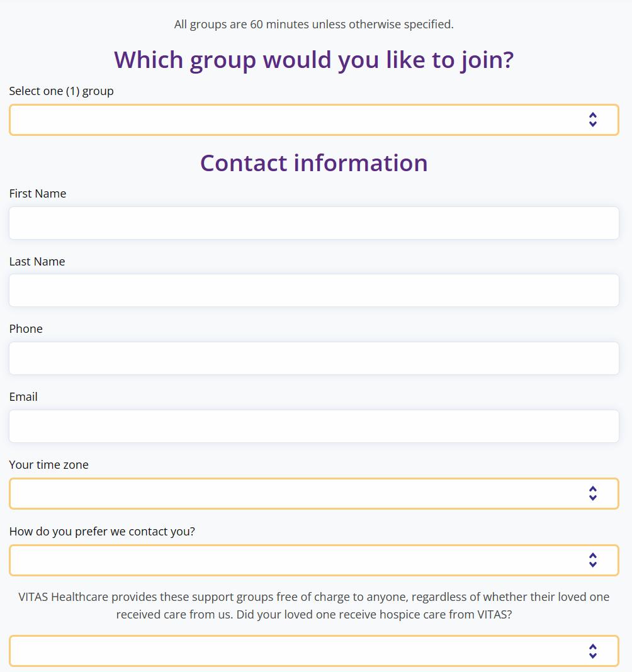
Task: Select the Email text field
Action: (313, 427)
